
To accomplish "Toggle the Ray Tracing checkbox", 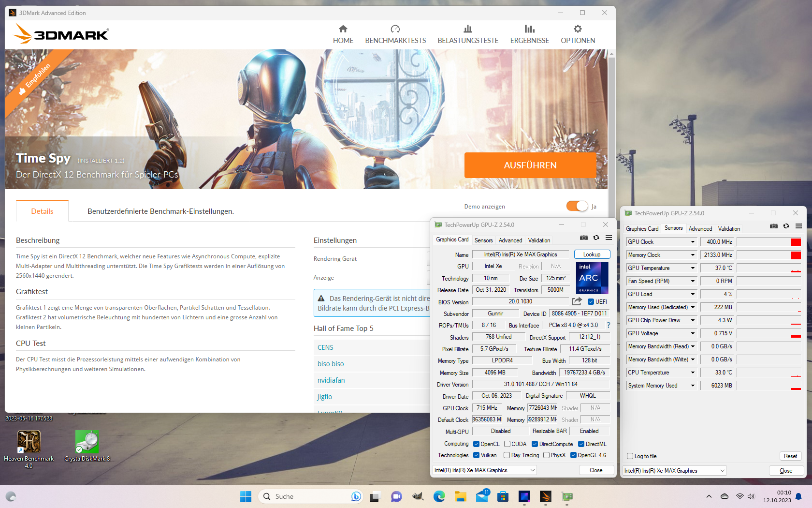I will [507, 455].
